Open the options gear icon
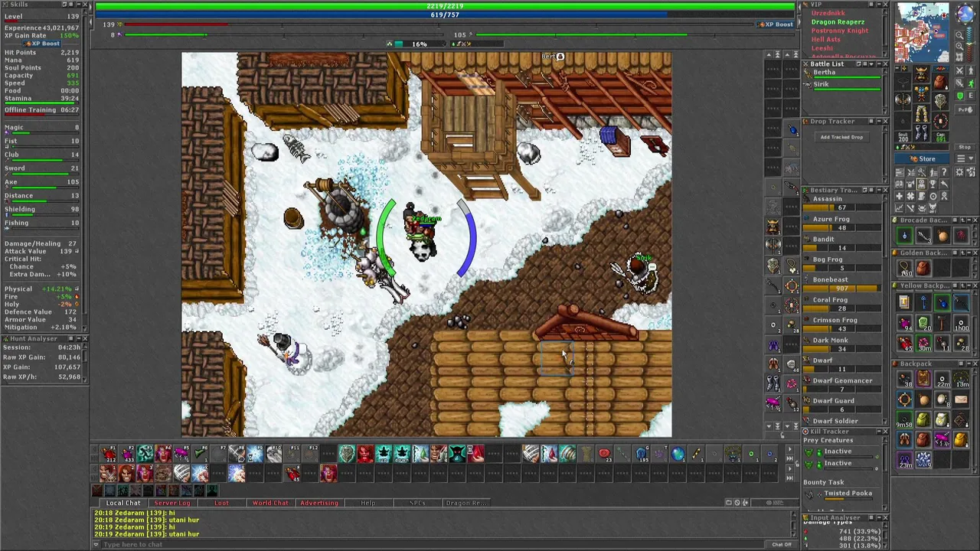 coord(959,172)
